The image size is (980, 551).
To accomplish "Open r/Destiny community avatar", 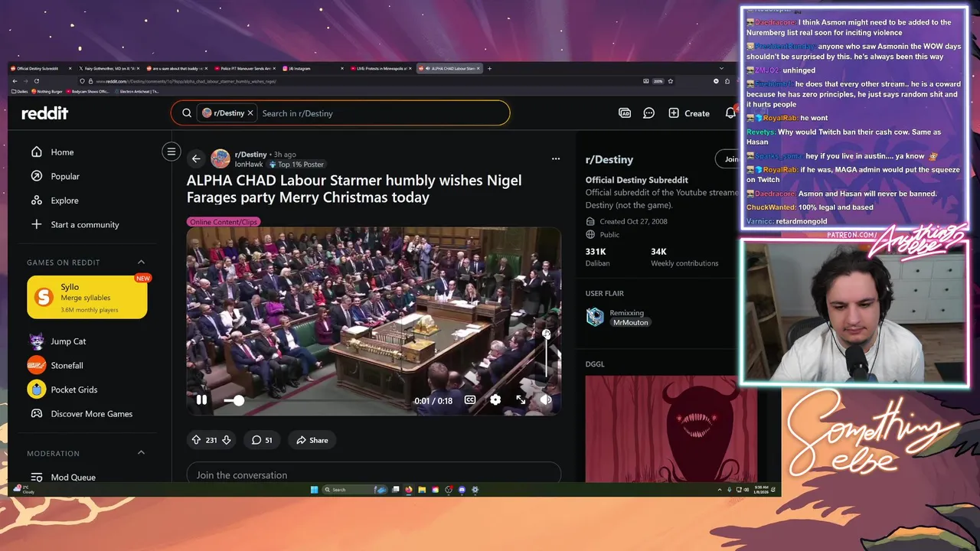I will 220,158.
